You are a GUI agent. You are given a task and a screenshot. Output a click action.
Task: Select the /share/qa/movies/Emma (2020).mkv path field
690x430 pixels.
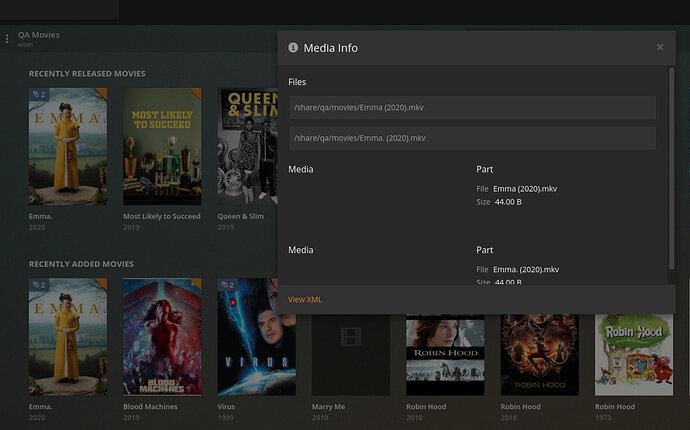pyautogui.click(x=472, y=107)
